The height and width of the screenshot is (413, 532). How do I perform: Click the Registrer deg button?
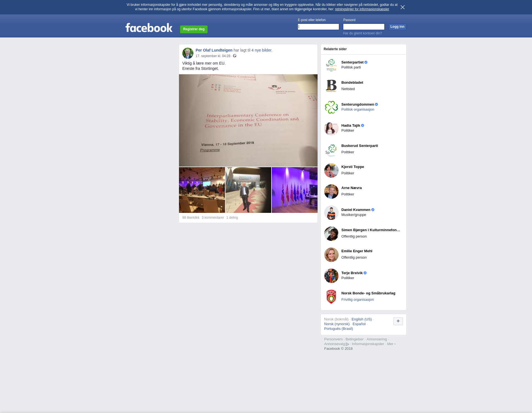click(194, 29)
